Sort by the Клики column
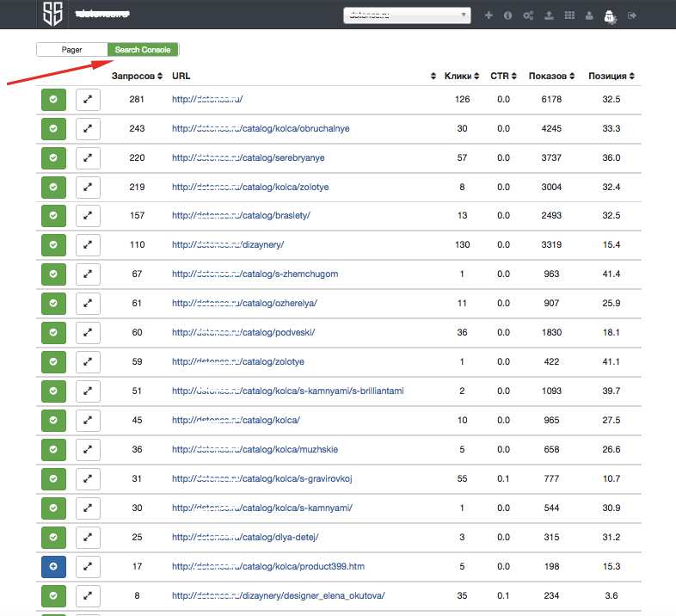Viewport: 676px width, 616px height. 462,76
